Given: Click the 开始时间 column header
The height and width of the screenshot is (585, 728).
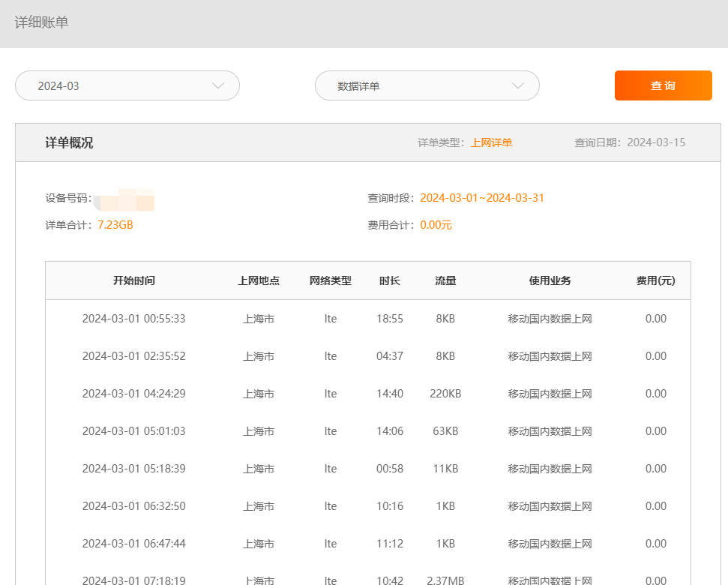Looking at the screenshot, I should [x=134, y=280].
